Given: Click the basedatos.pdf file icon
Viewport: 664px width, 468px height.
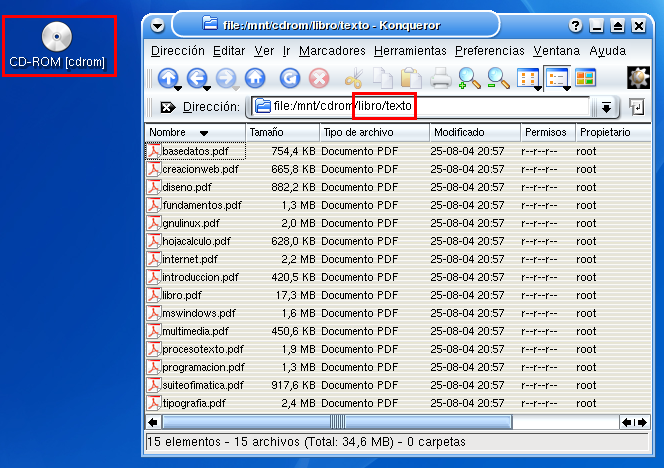Looking at the screenshot, I should point(154,151).
